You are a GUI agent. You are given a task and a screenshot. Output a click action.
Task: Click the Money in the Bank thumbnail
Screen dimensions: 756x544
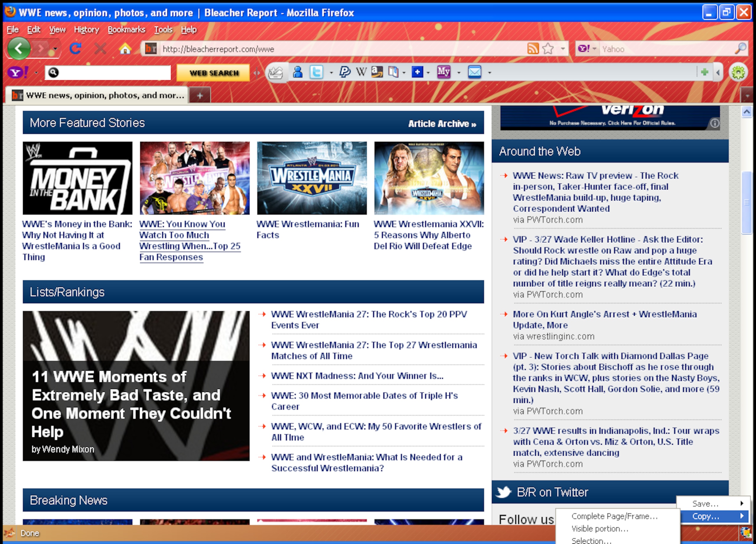[x=77, y=178]
